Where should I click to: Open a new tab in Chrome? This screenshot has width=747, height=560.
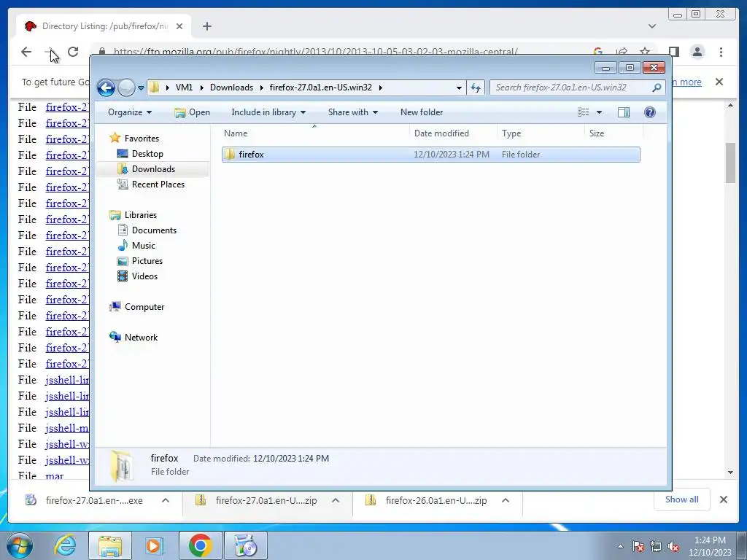[206, 27]
